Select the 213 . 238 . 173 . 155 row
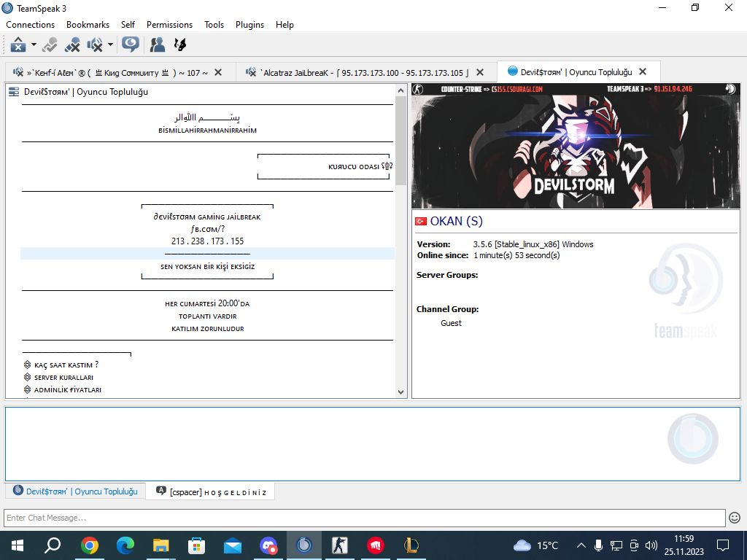Screen dimensions: 747x560 [207, 241]
